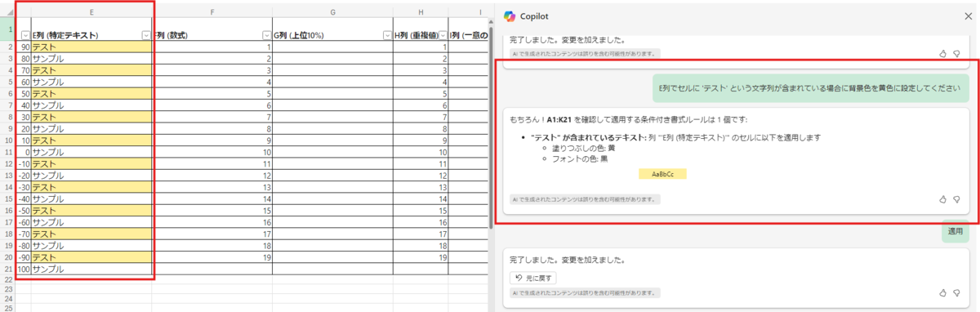Click empty G列 cell in row 5
The width and height of the screenshot is (980, 312).
pos(333,82)
